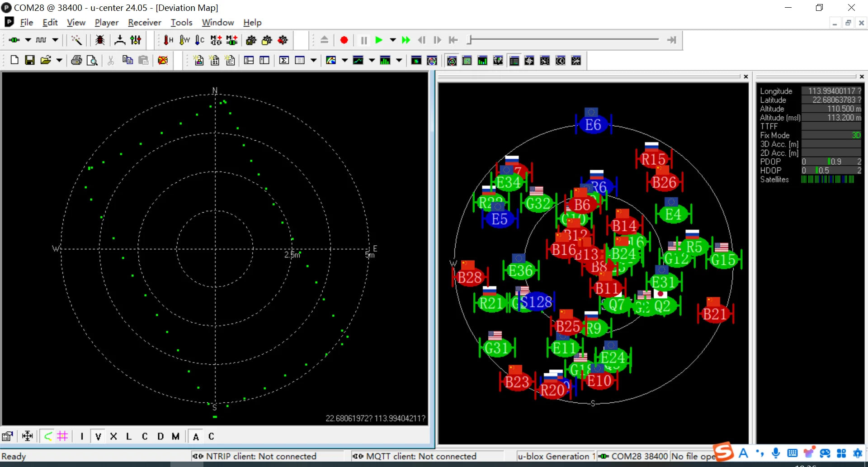
Task: Click the green play button
Action: point(379,40)
